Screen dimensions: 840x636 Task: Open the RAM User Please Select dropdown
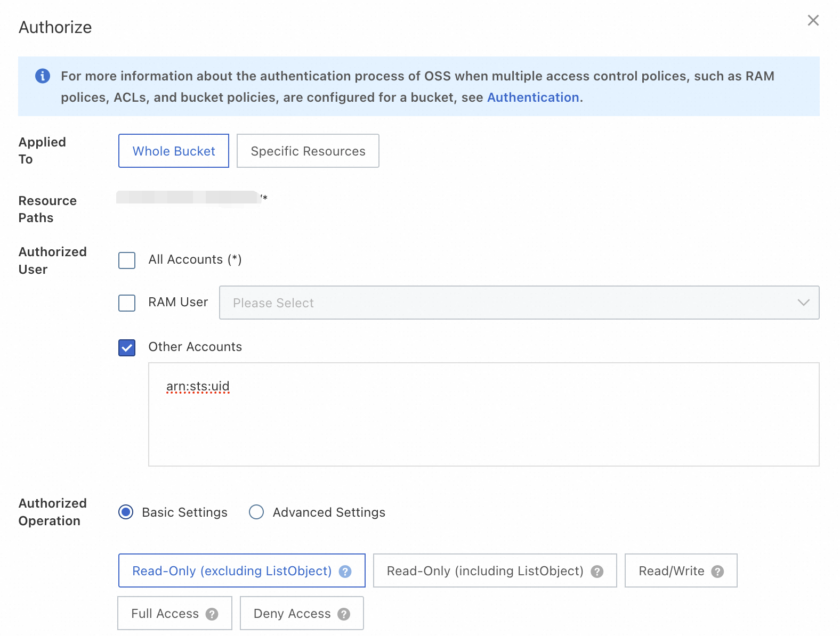coord(512,303)
